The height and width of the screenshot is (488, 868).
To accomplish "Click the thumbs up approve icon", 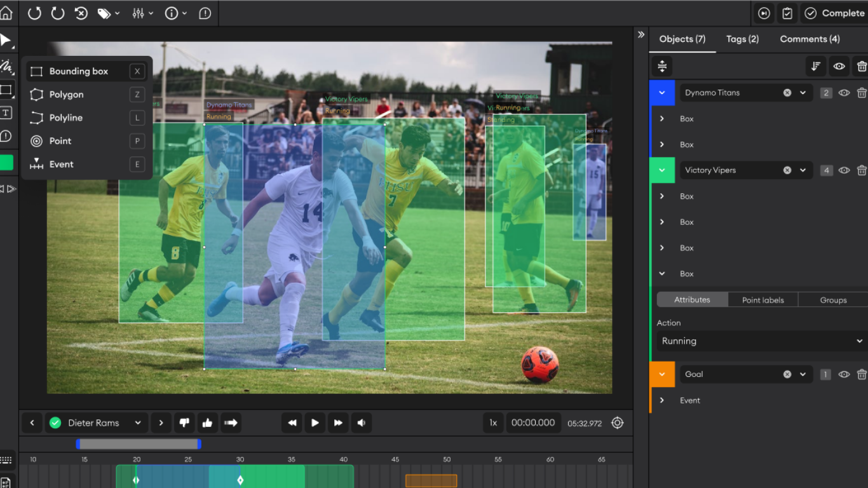I will pos(207,423).
